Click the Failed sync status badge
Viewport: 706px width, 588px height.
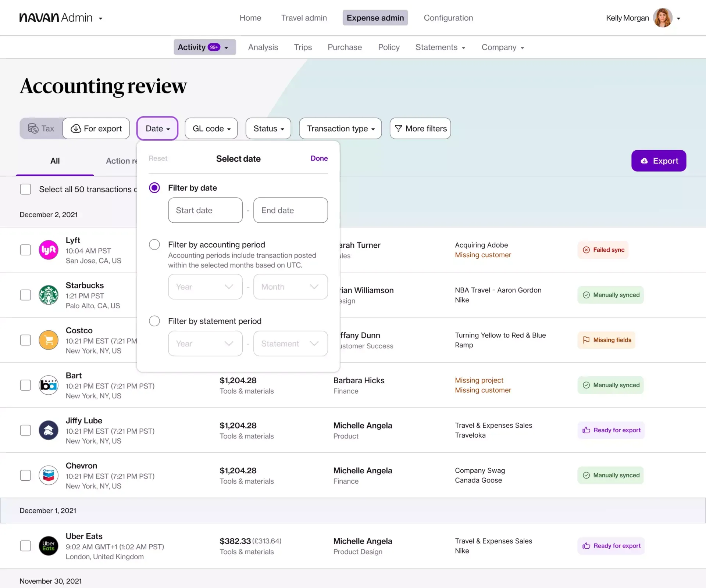pos(603,250)
